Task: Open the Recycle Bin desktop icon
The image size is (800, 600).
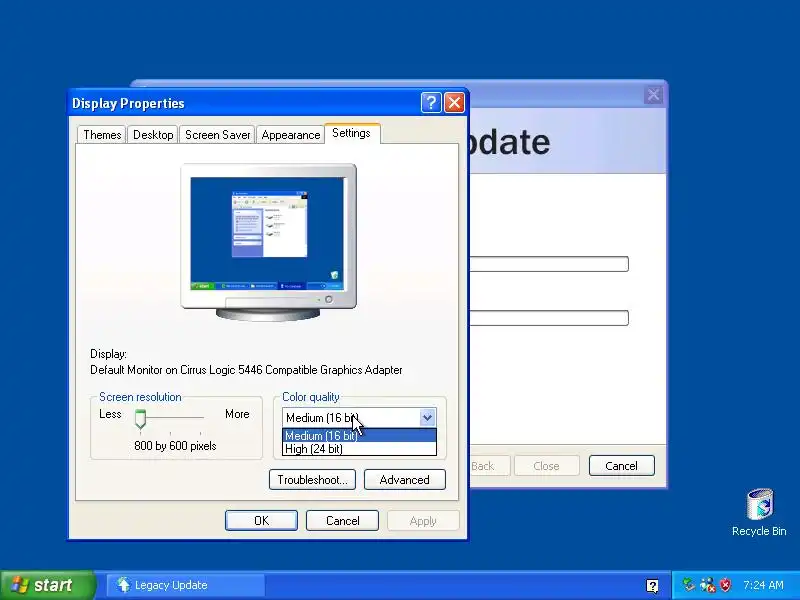Action: coord(759,512)
